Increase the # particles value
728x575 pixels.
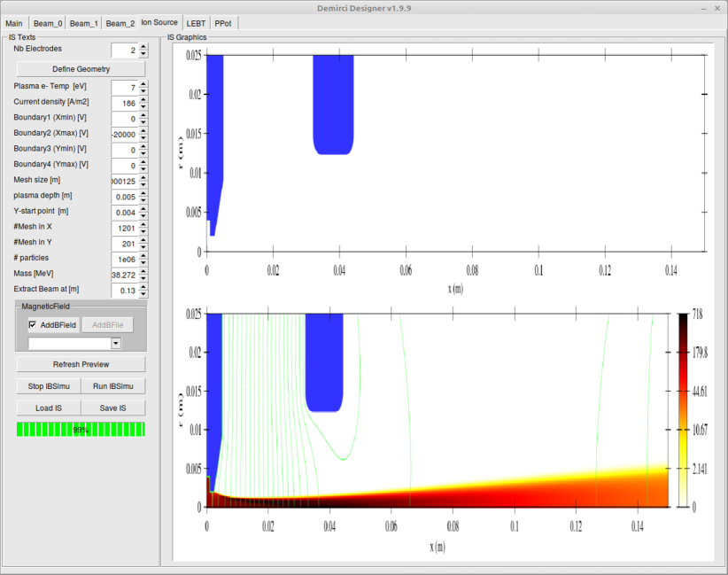click(x=143, y=255)
